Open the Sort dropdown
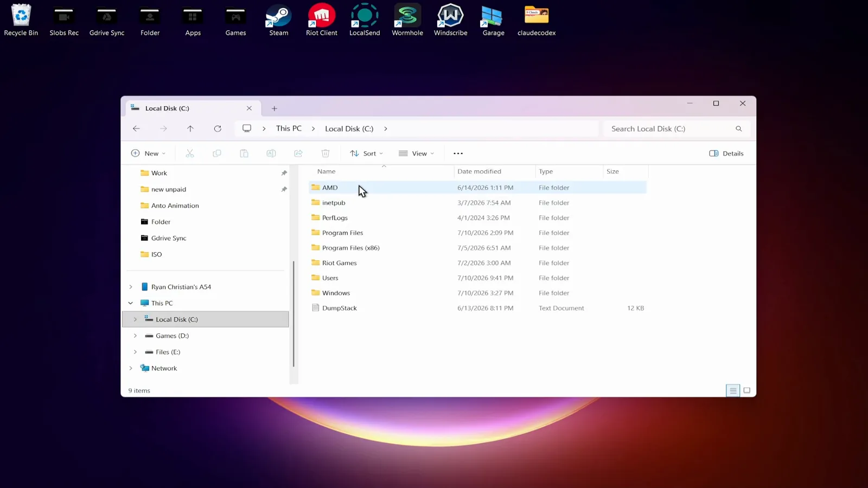The image size is (868, 488). 367,153
